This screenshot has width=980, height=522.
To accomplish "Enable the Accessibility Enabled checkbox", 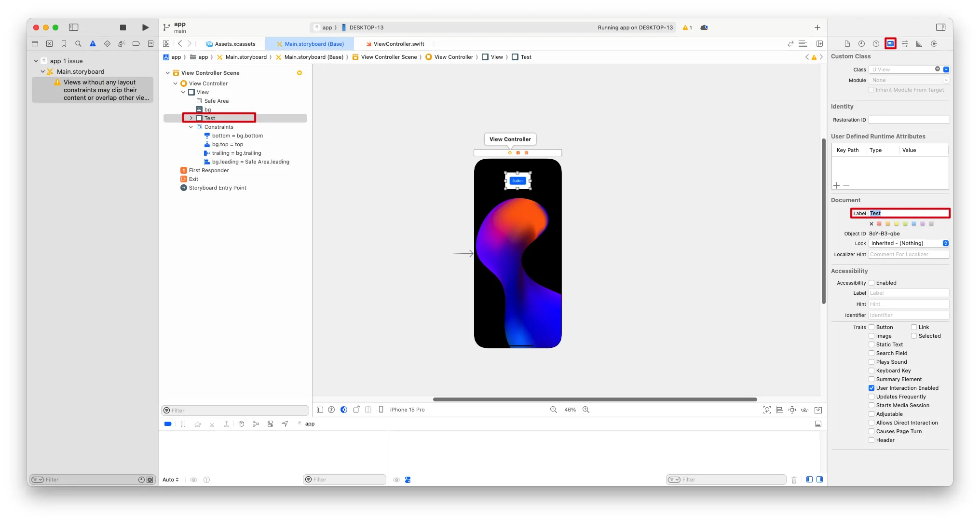I will pyautogui.click(x=871, y=283).
